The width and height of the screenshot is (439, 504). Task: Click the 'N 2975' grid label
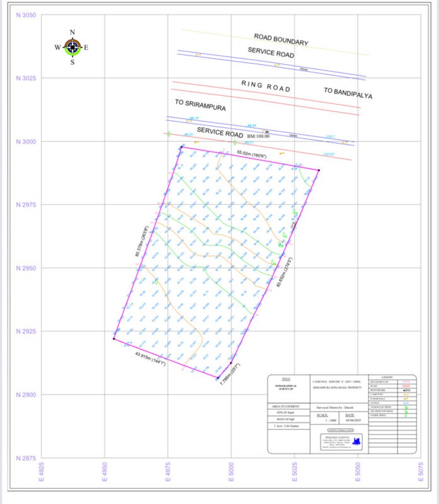tap(26, 205)
